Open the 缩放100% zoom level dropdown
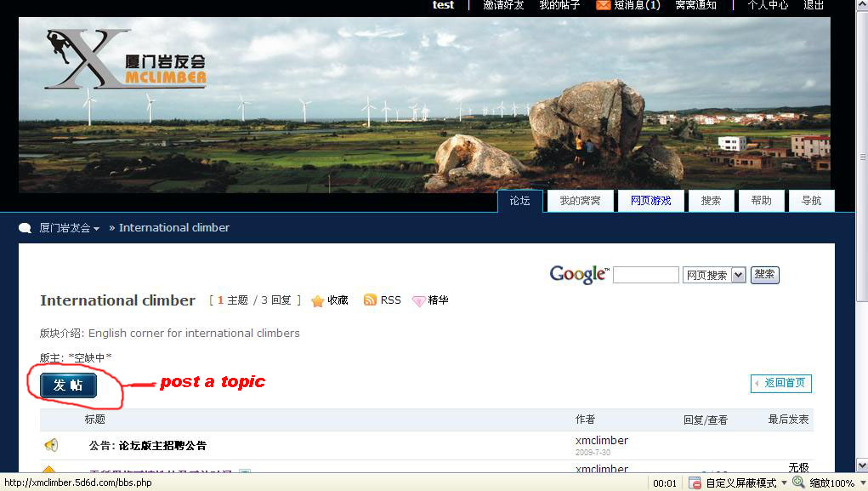The width and height of the screenshot is (868, 491). pos(860,482)
